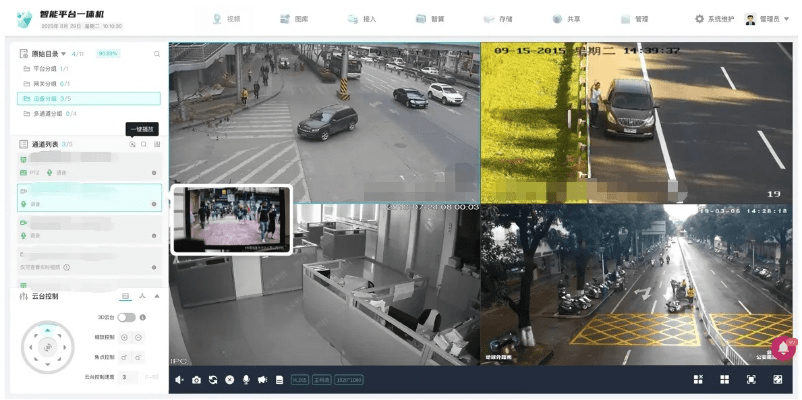Mute audio with the speaker icon

coord(180,380)
